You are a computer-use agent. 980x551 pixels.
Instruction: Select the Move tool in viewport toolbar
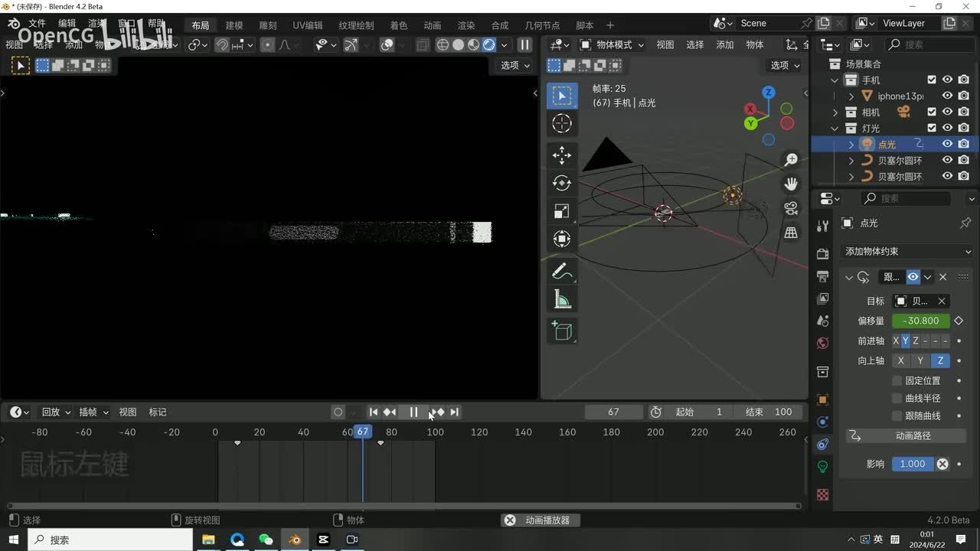(562, 155)
